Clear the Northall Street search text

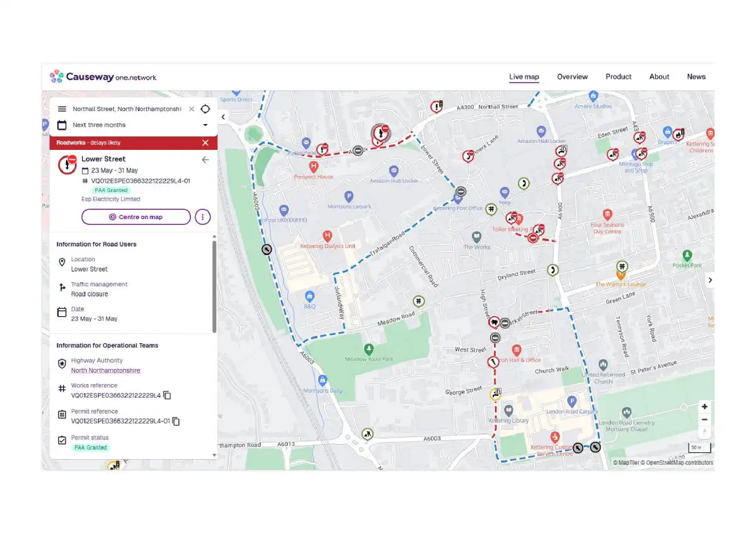click(191, 108)
